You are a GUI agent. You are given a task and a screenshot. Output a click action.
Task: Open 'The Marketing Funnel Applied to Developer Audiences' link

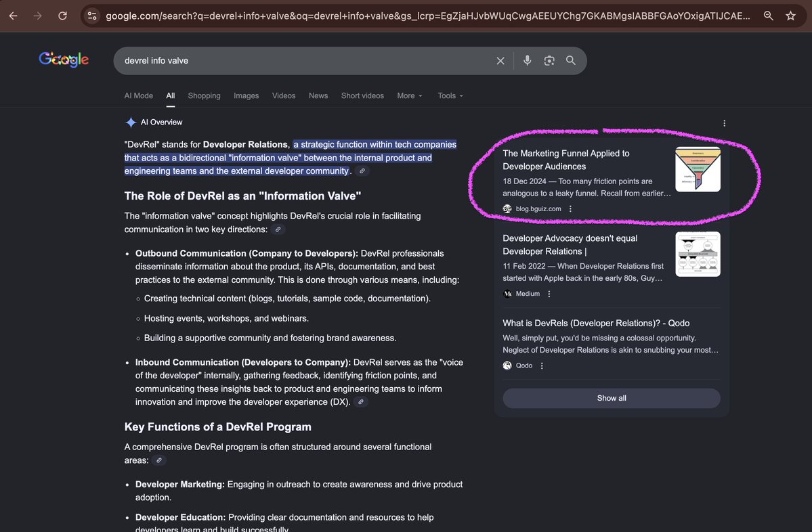click(566, 160)
